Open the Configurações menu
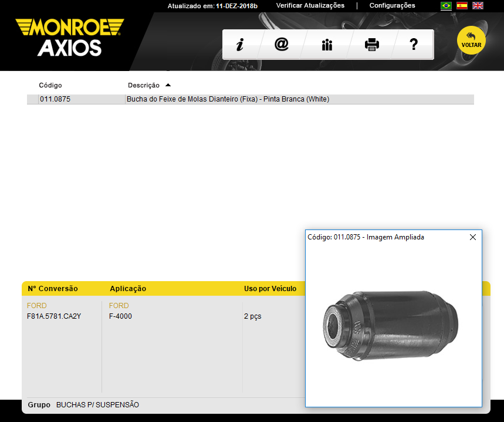 [392, 6]
